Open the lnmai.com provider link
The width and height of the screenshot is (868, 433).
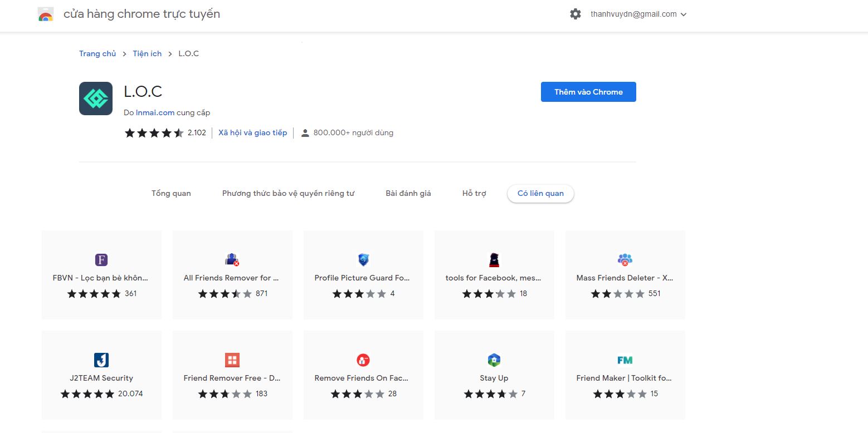(155, 112)
